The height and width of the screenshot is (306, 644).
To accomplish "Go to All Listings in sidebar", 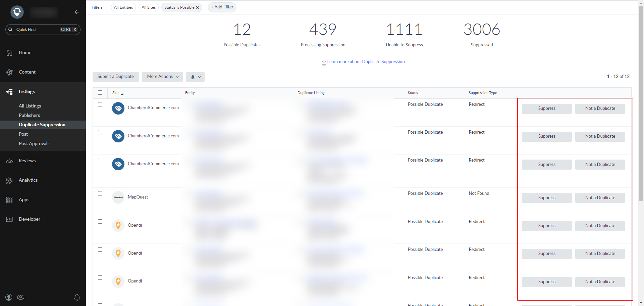I will click(x=30, y=106).
